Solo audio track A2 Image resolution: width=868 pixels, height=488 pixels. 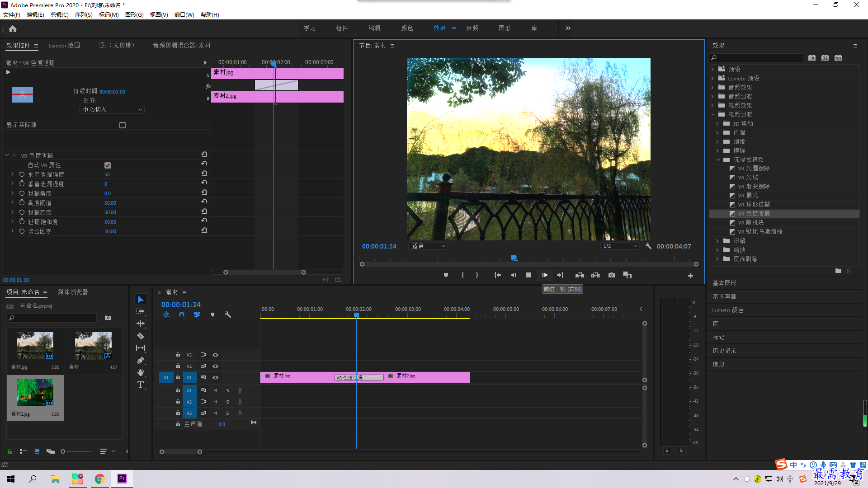[227, 402]
